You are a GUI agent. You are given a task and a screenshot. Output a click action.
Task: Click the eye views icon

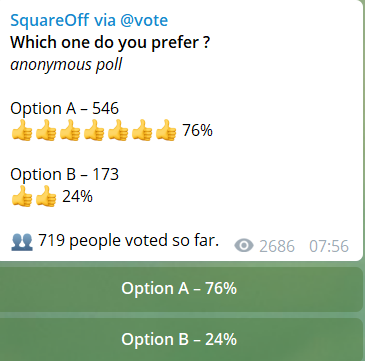click(244, 246)
